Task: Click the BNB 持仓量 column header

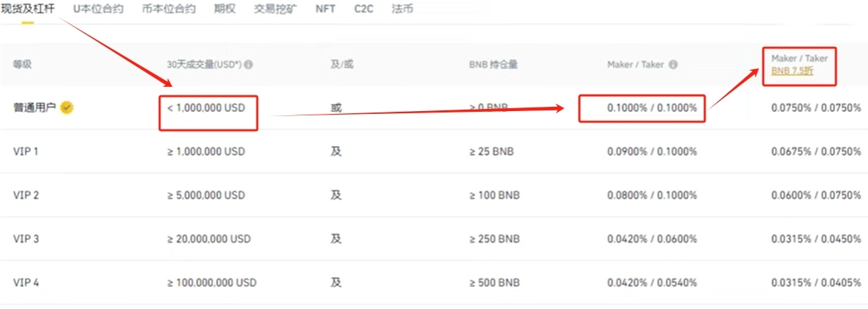Action: [x=493, y=65]
